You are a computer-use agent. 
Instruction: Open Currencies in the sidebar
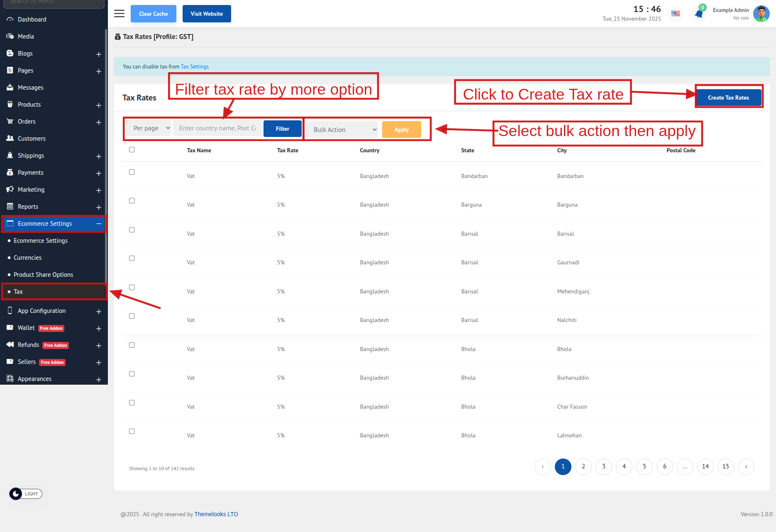[27, 258]
